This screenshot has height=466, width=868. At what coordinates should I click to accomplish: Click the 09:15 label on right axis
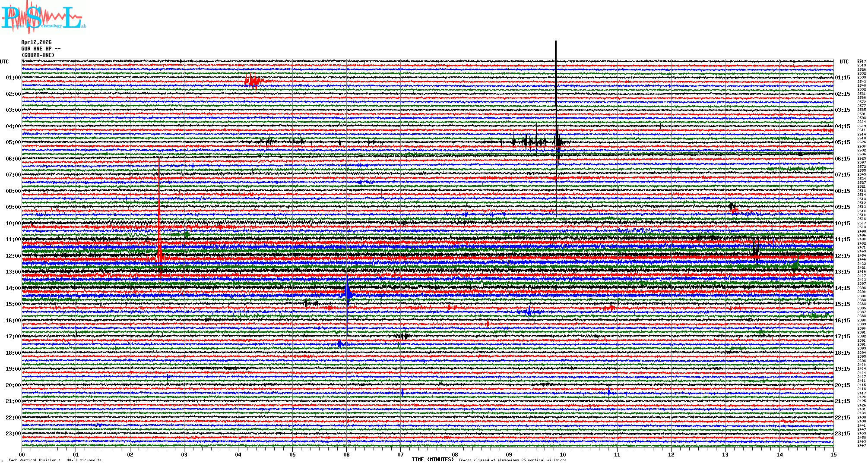point(842,207)
